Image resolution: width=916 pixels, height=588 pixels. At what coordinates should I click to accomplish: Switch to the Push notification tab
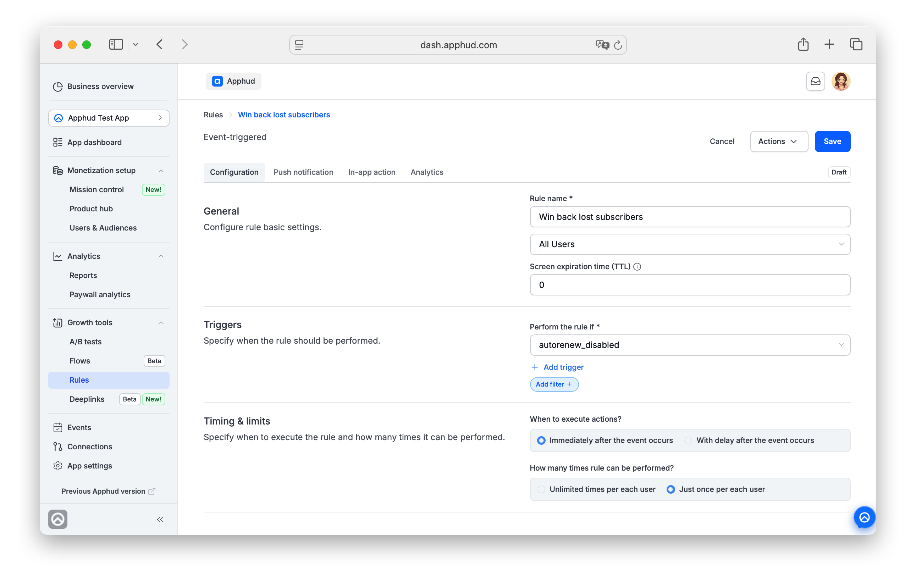(303, 172)
